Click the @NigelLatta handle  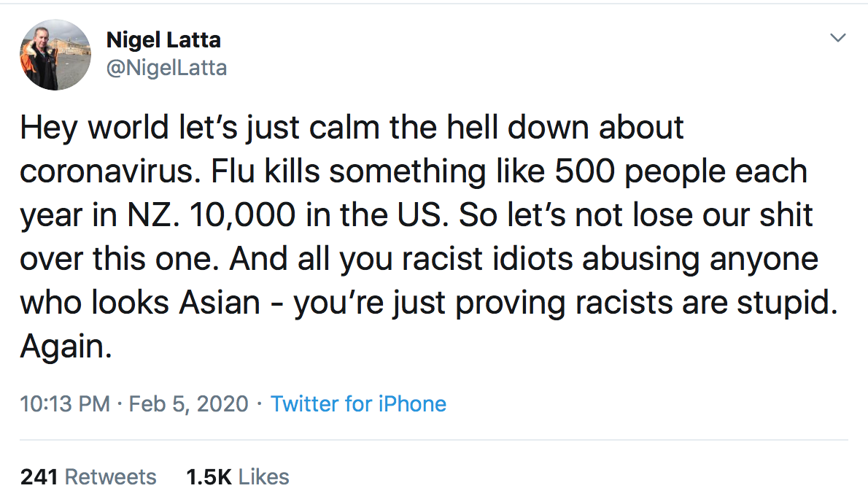[167, 68]
